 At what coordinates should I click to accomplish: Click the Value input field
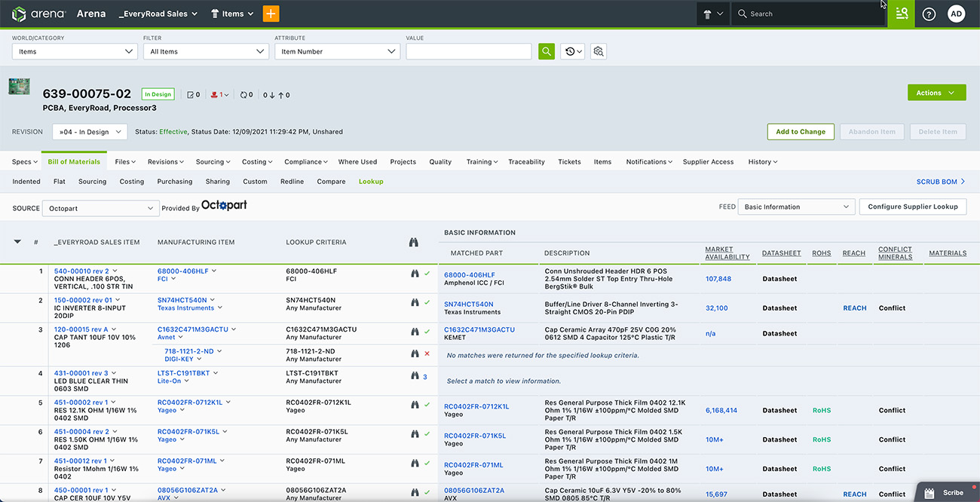[469, 51]
